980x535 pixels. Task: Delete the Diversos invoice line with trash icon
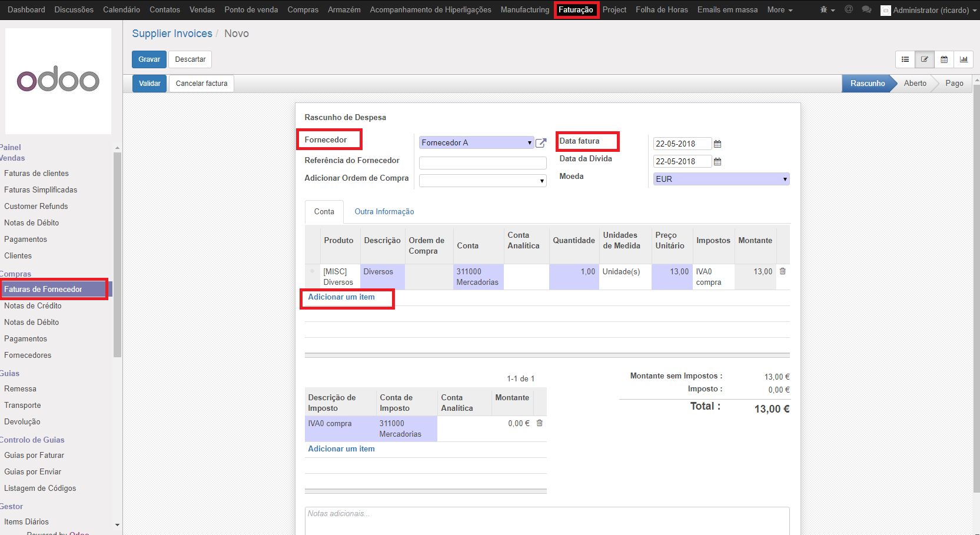(x=783, y=271)
